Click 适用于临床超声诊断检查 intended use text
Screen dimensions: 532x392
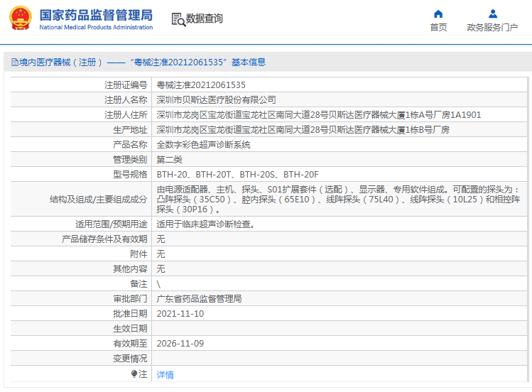coord(205,224)
